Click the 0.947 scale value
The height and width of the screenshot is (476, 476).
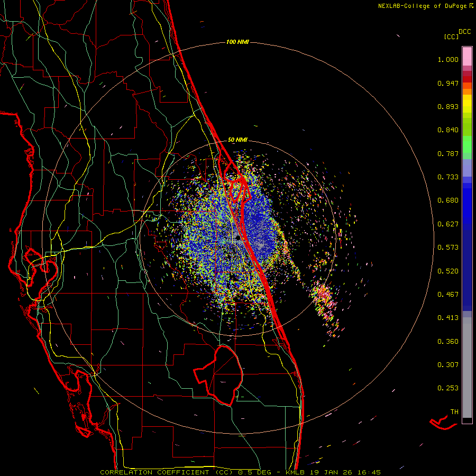click(448, 83)
